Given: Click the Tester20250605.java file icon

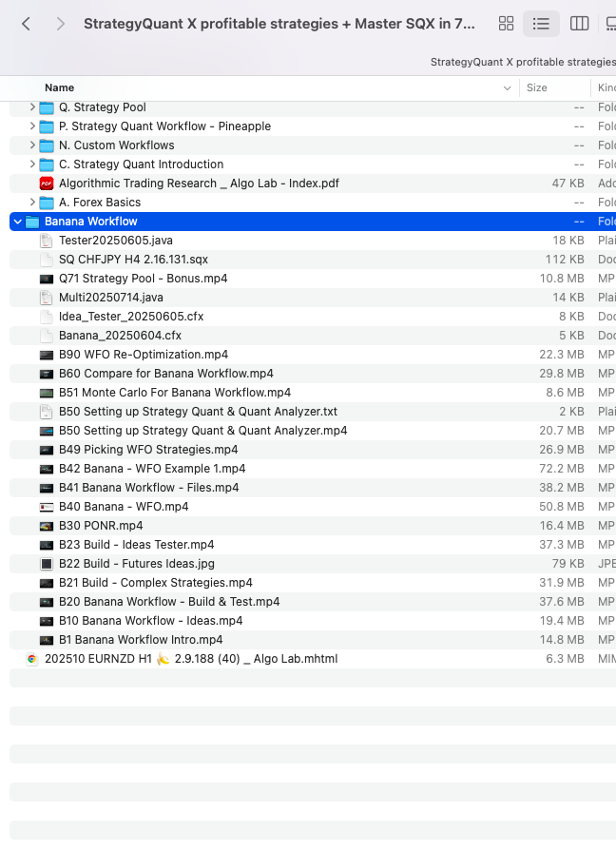Looking at the screenshot, I should (x=47, y=241).
